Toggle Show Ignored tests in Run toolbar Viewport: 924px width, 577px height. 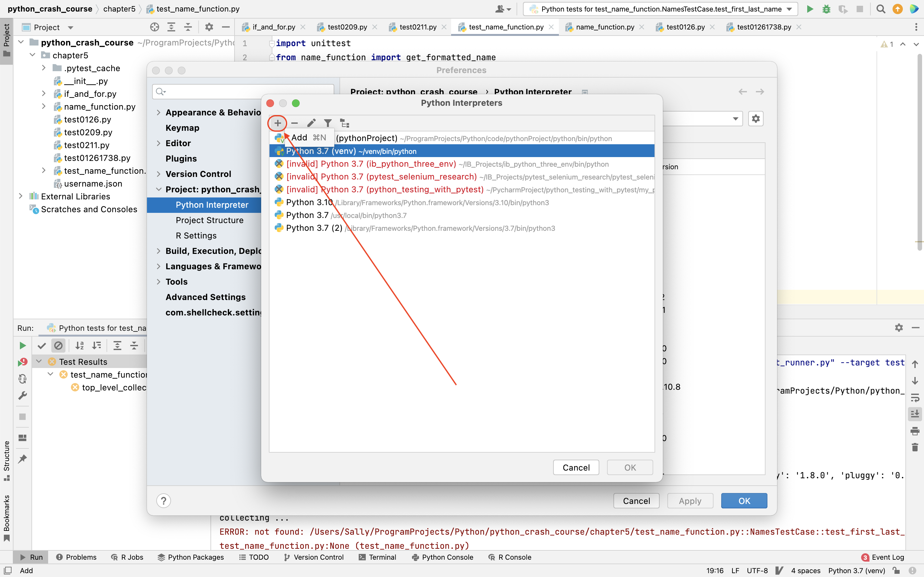point(58,346)
